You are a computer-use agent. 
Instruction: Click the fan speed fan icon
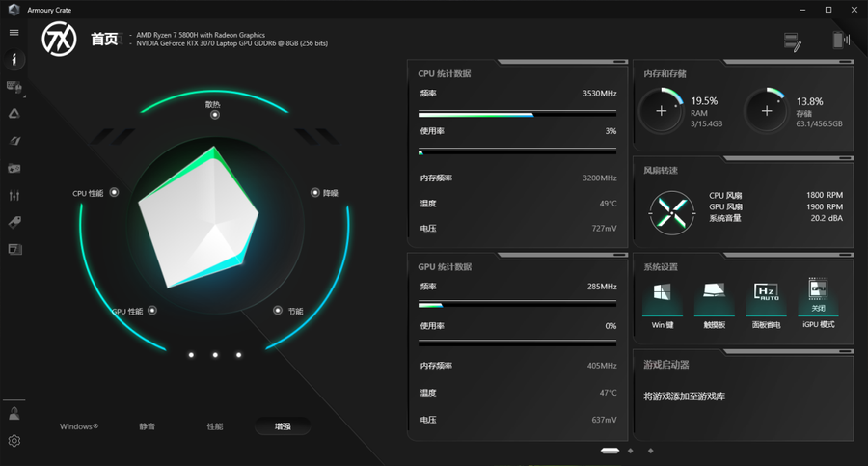(x=672, y=213)
